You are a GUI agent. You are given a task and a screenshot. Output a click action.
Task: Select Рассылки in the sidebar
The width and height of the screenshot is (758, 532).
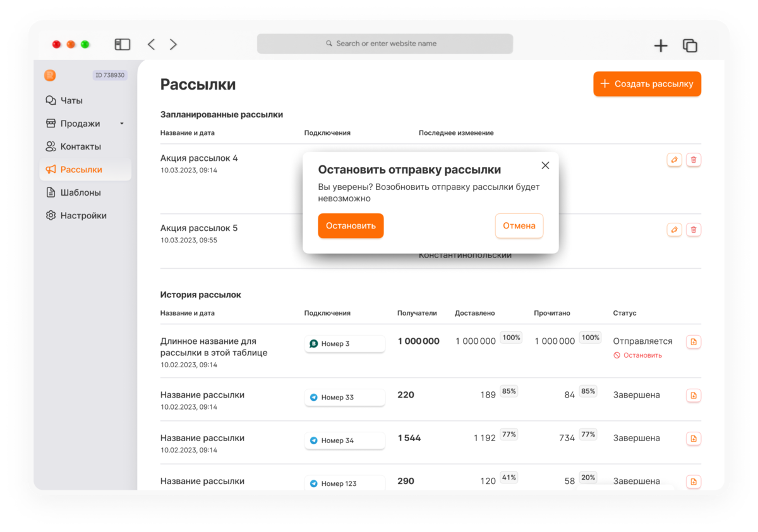point(85,169)
